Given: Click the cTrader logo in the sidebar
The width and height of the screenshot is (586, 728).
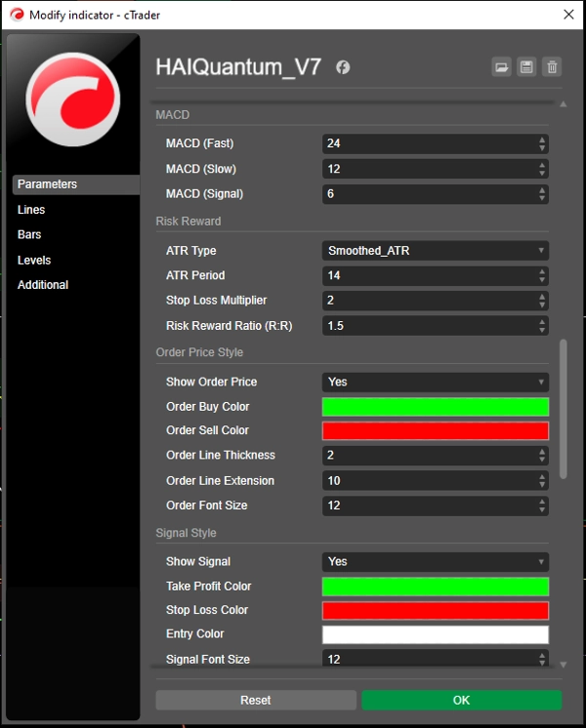Looking at the screenshot, I should pyautogui.click(x=73, y=99).
